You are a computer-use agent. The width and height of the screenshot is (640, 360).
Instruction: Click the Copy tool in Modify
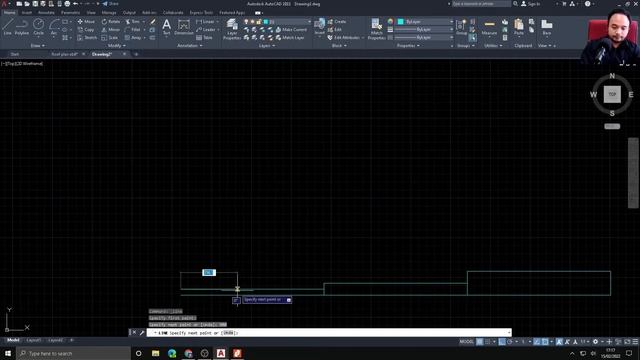[86, 30]
